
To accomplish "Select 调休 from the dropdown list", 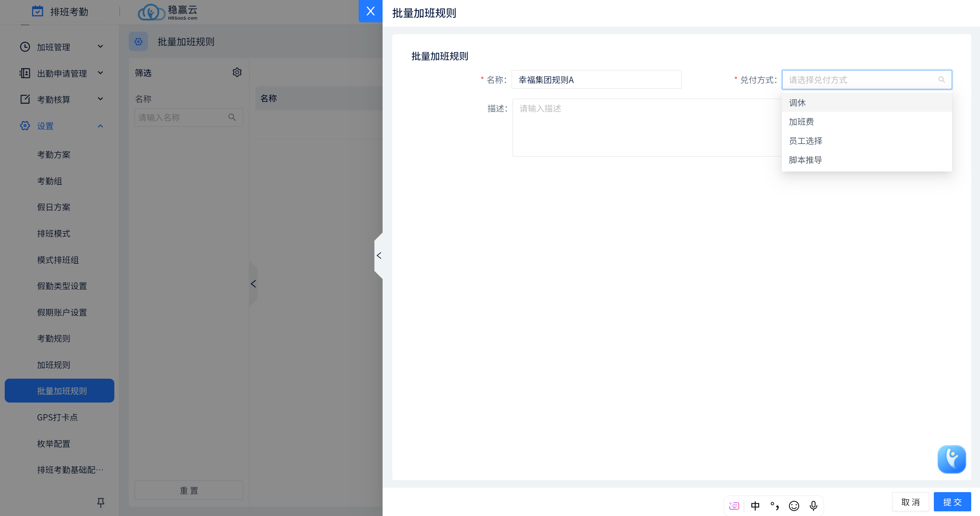I will pos(798,103).
